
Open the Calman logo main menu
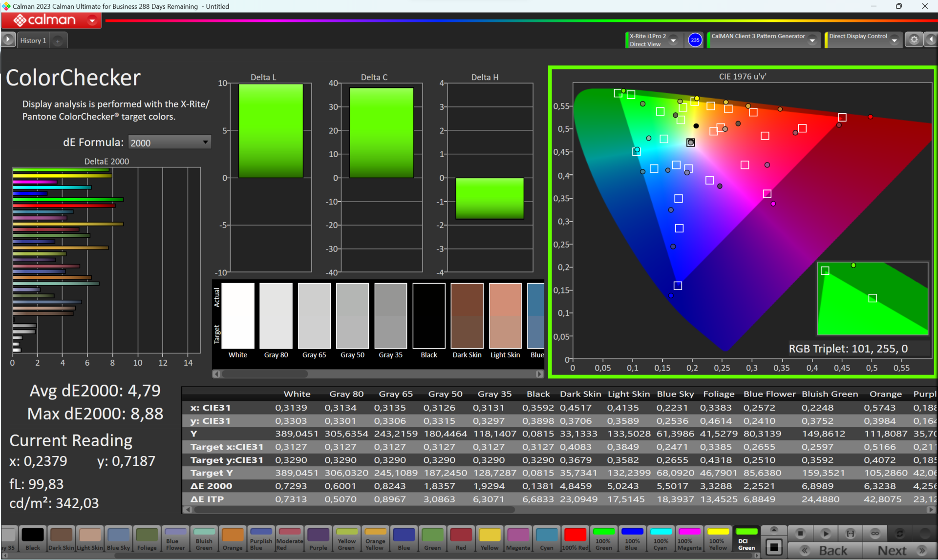point(51,20)
